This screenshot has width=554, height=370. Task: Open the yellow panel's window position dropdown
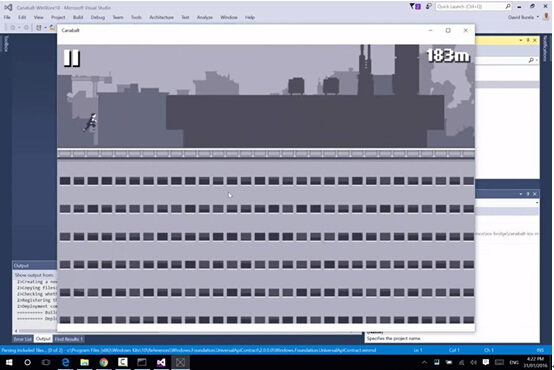tap(520, 40)
